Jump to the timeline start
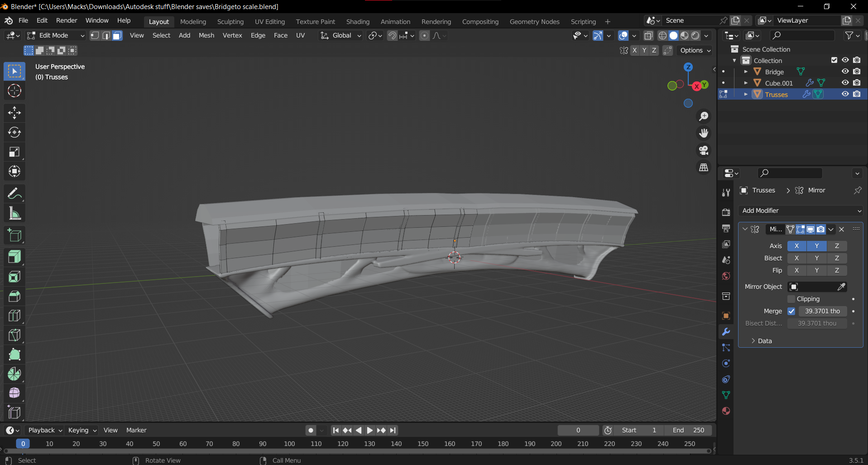 [336, 430]
